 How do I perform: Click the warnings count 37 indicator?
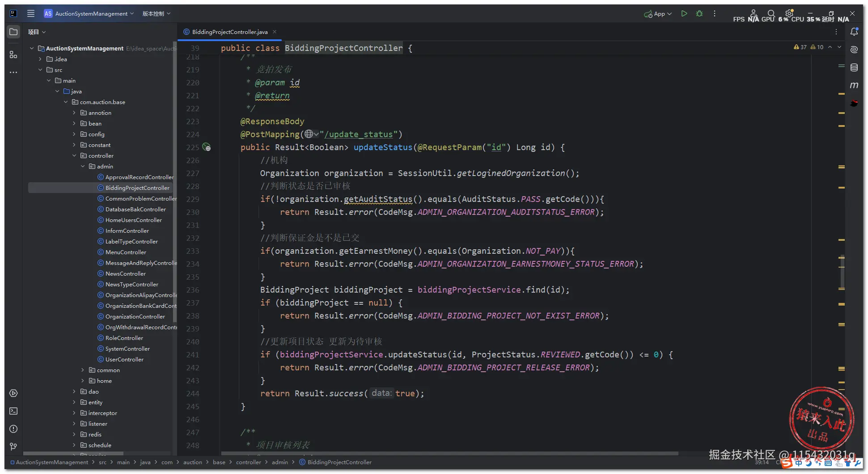coord(800,47)
